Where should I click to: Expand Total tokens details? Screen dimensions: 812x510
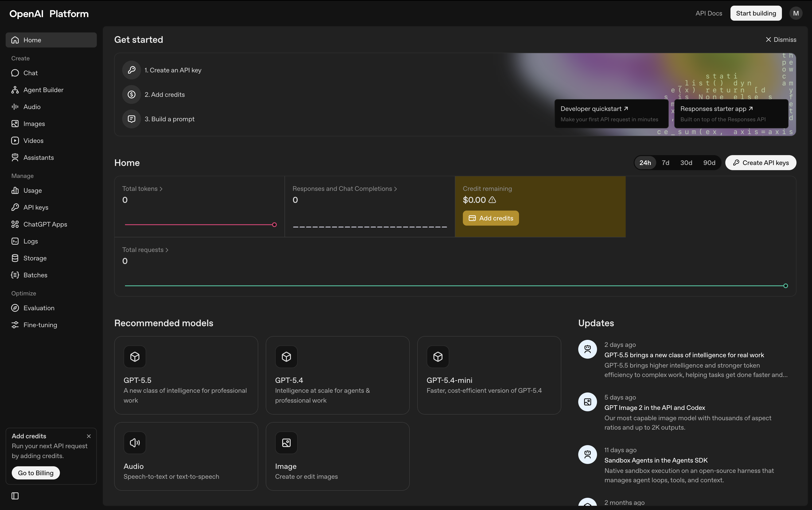tap(142, 188)
